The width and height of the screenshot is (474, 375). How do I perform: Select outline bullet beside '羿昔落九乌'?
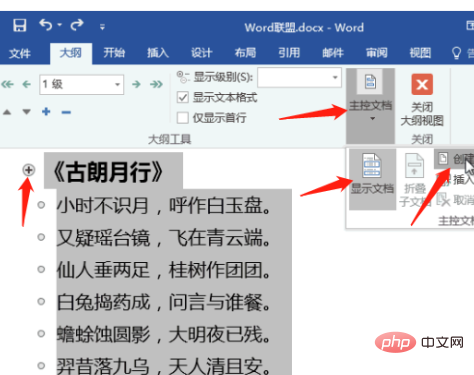pyautogui.click(x=41, y=365)
